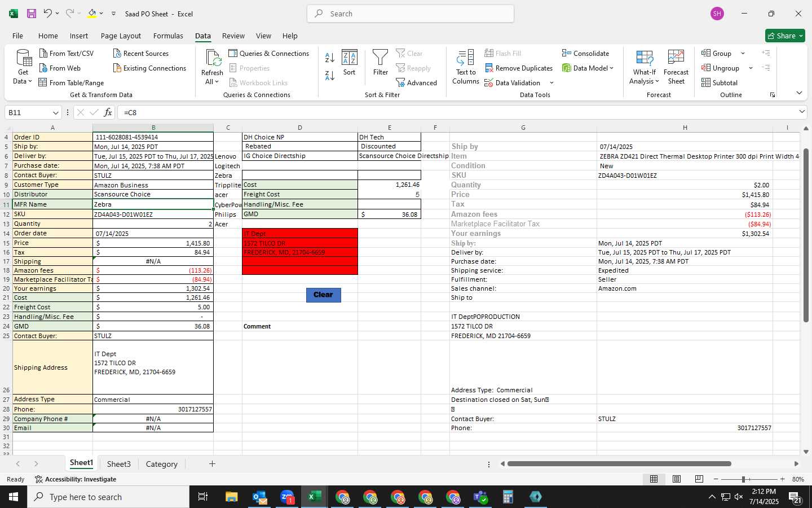This screenshot has width=812, height=508.
Task: Open File Explorer from taskbar
Action: pyautogui.click(x=232, y=497)
